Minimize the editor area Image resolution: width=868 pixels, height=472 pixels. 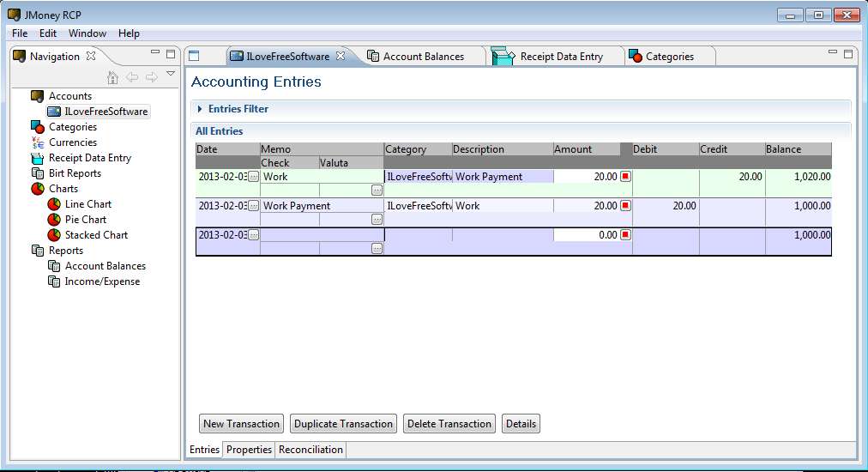coord(833,52)
